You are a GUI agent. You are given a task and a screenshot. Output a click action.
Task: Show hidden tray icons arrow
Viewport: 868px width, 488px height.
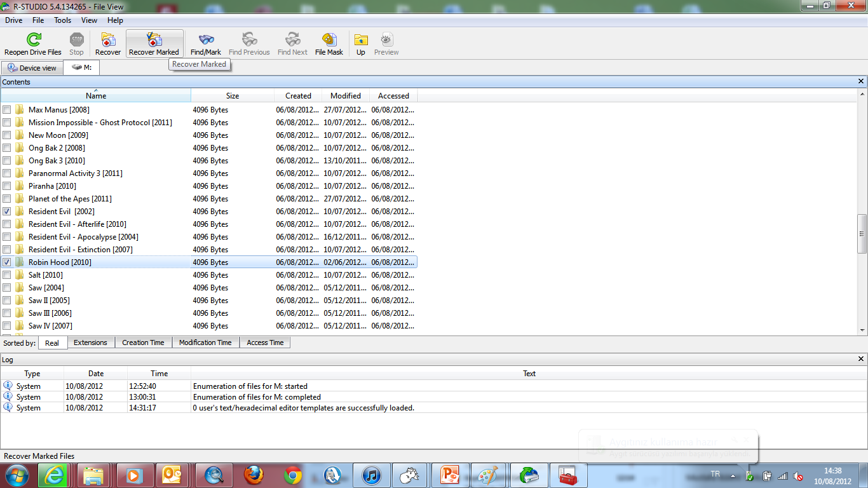point(733,475)
